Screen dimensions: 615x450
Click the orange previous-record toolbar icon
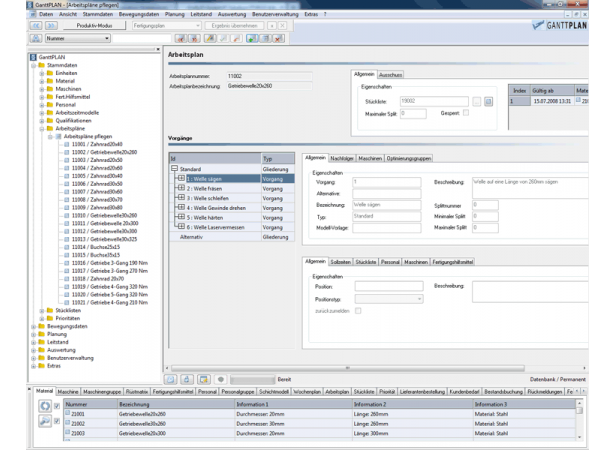[180, 38]
